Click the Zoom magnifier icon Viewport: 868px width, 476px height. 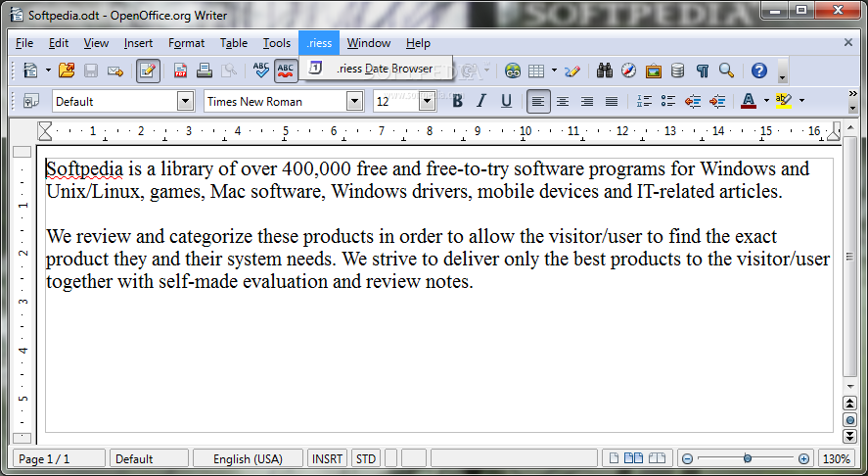[726, 71]
